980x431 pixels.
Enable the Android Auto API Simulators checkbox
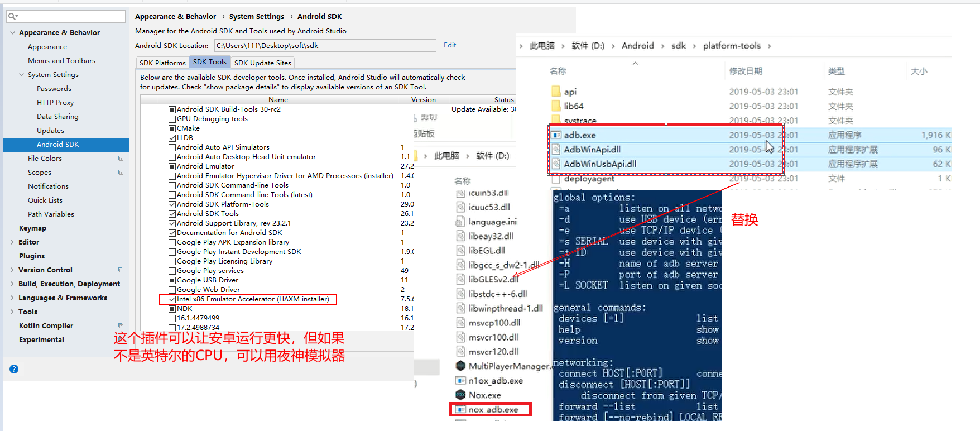172,147
